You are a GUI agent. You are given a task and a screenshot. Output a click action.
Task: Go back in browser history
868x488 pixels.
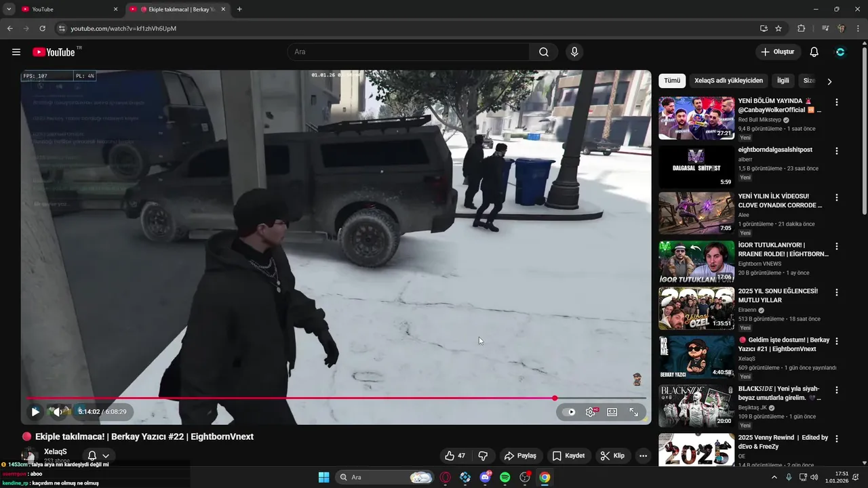click(x=10, y=28)
